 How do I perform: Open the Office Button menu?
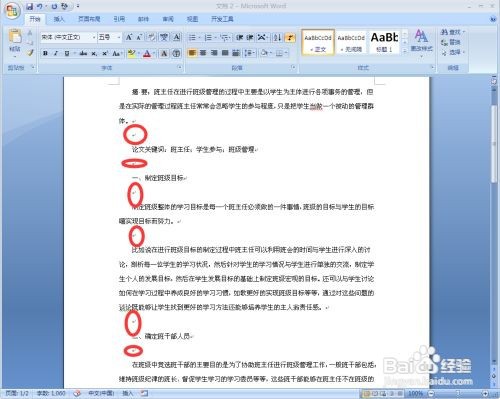(x=12, y=11)
